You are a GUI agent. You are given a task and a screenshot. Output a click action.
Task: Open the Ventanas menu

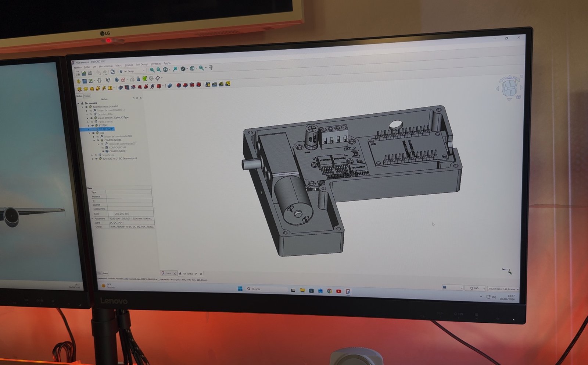coord(155,64)
